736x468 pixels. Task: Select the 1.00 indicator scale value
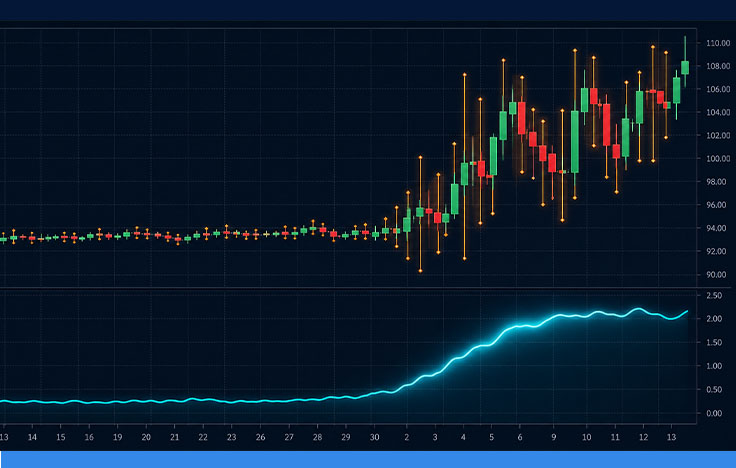pos(714,366)
